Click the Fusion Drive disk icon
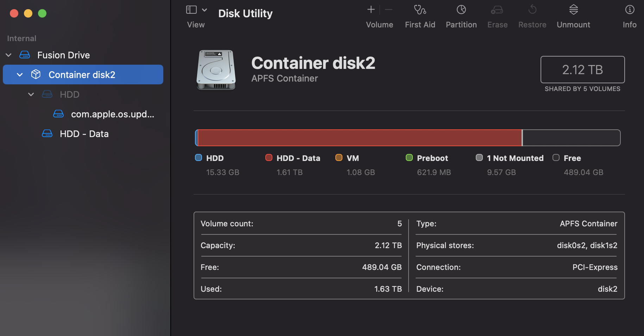 (x=25, y=55)
